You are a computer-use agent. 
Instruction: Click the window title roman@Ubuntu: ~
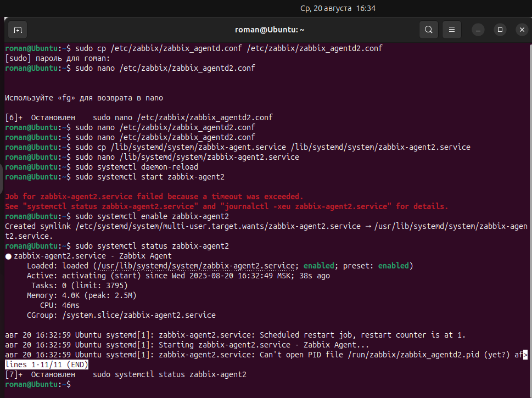(270, 30)
